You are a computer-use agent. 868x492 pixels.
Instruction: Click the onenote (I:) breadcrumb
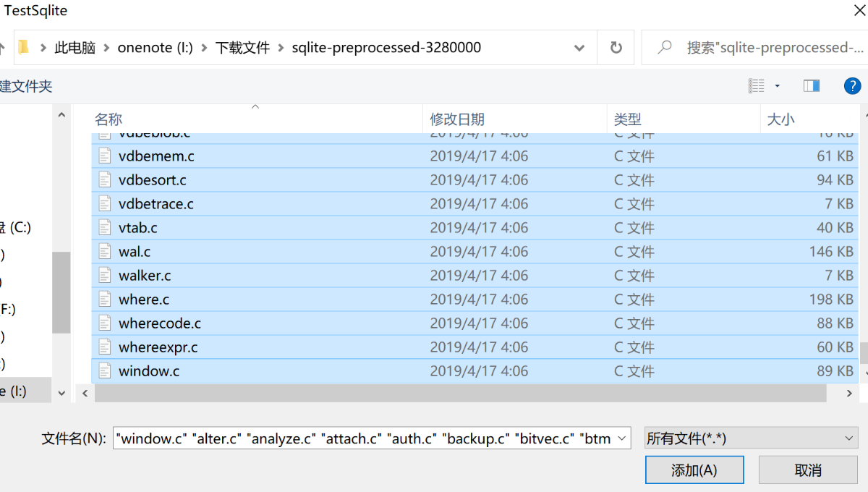point(156,48)
